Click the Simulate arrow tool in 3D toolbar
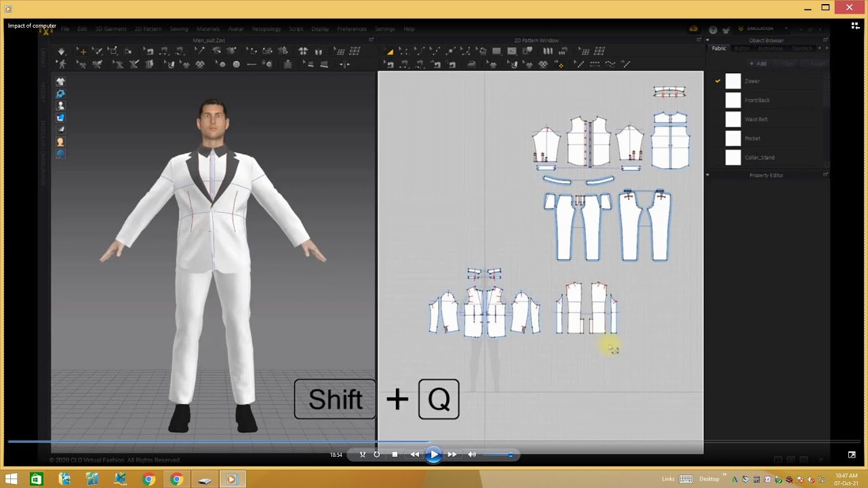Viewport: 868px width, 488px height. (61, 52)
